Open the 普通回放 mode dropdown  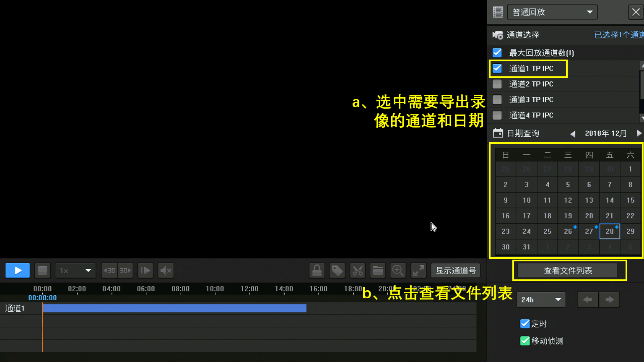point(552,12)
